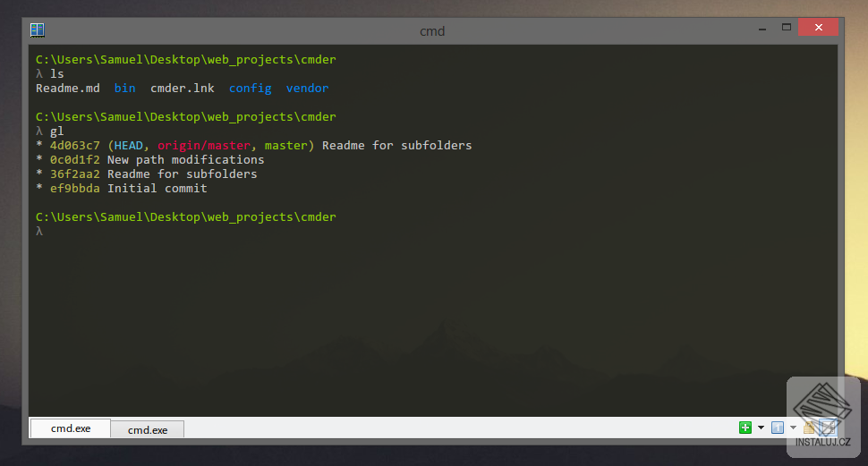The height and width of the screenshot is (466, 868).
Task: Click commit hash '0c0d1f2'
Action: coord(75,160)
